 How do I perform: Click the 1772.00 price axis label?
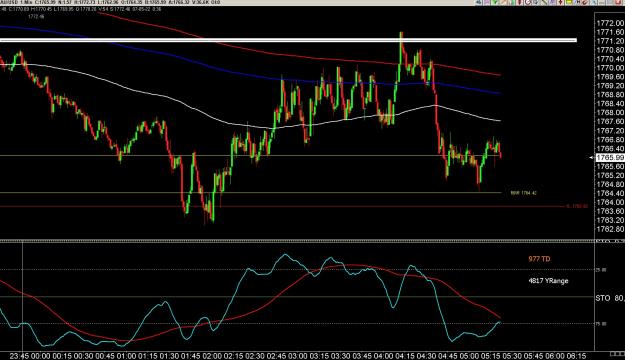pos(609,24)
